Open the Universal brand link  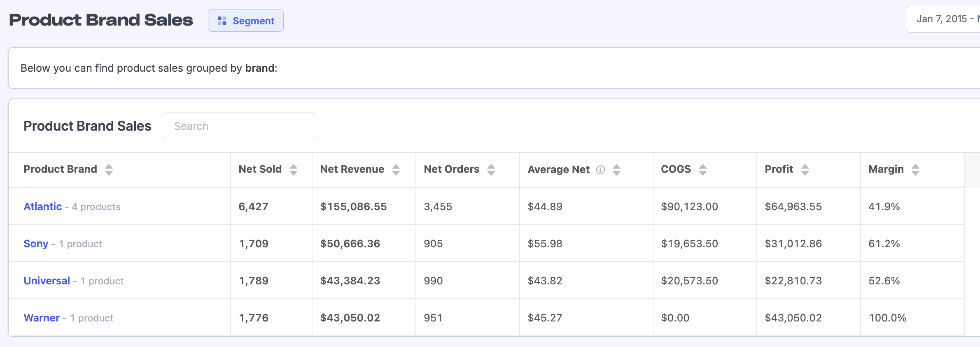pos(47,281)
